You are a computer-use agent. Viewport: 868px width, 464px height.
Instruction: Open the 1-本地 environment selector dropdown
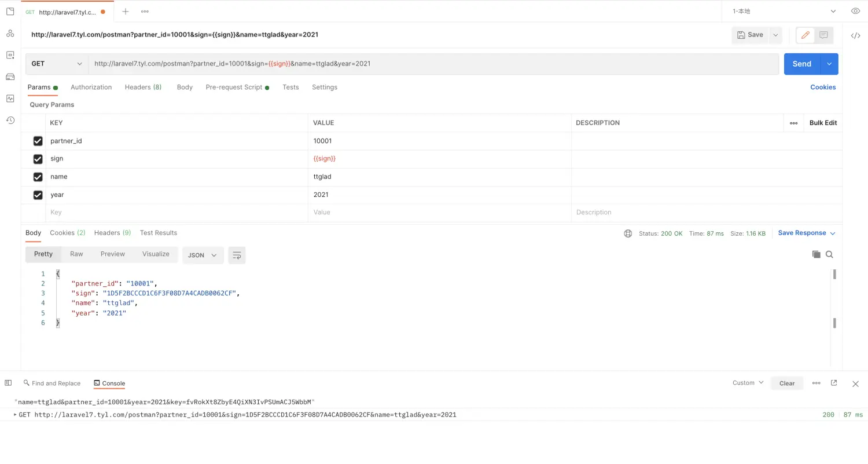784,11
